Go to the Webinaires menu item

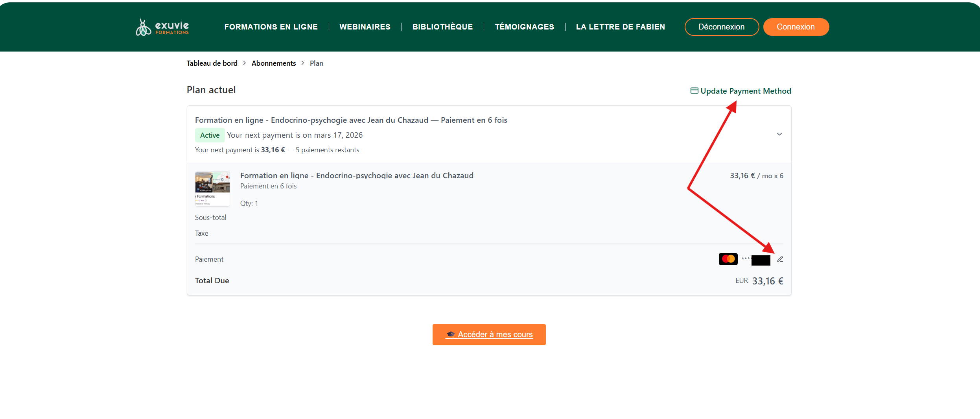365,27
